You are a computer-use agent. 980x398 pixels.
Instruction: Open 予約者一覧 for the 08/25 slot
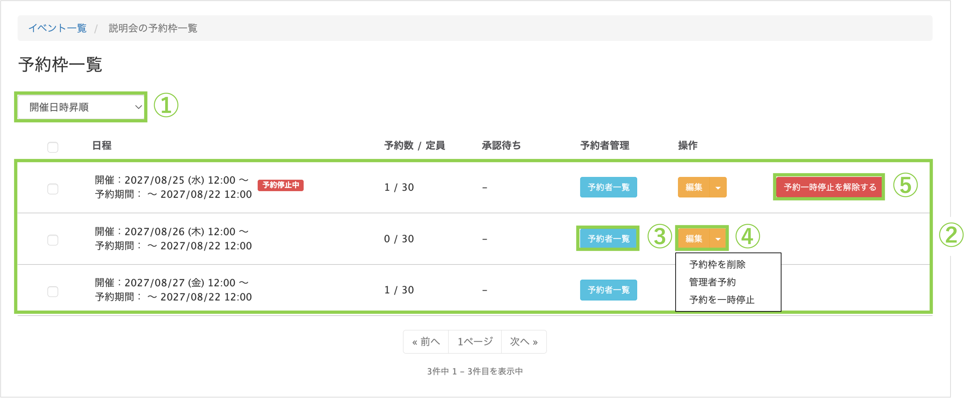click(608, 187)
